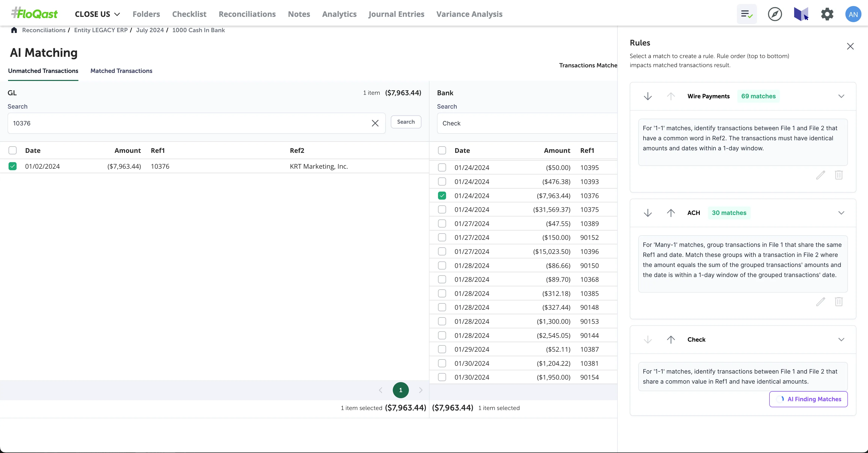The width and height of the screenshot is (868, 453).
Task: Click KRT Marketing, Inc. Ref2 cell
Action: click(x=319, y=166)
